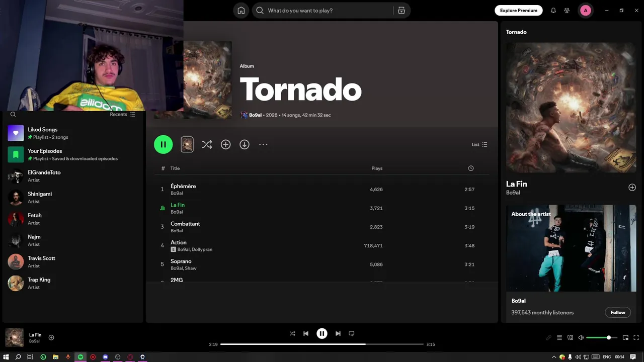Add La Fin via plus icon in player bar
The width and height of the screenshot is (644, 362).
tap(51, 338)
